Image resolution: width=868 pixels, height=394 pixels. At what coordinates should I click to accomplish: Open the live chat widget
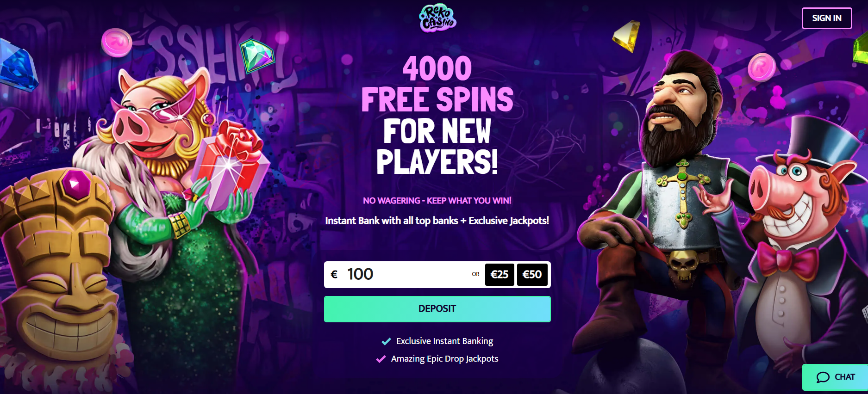click(835, 377)
